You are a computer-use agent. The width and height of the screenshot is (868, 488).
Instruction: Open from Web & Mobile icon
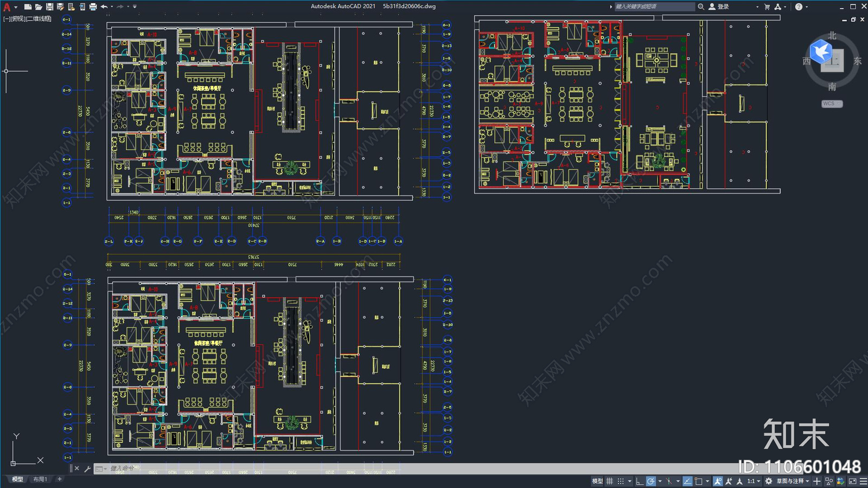71,7
